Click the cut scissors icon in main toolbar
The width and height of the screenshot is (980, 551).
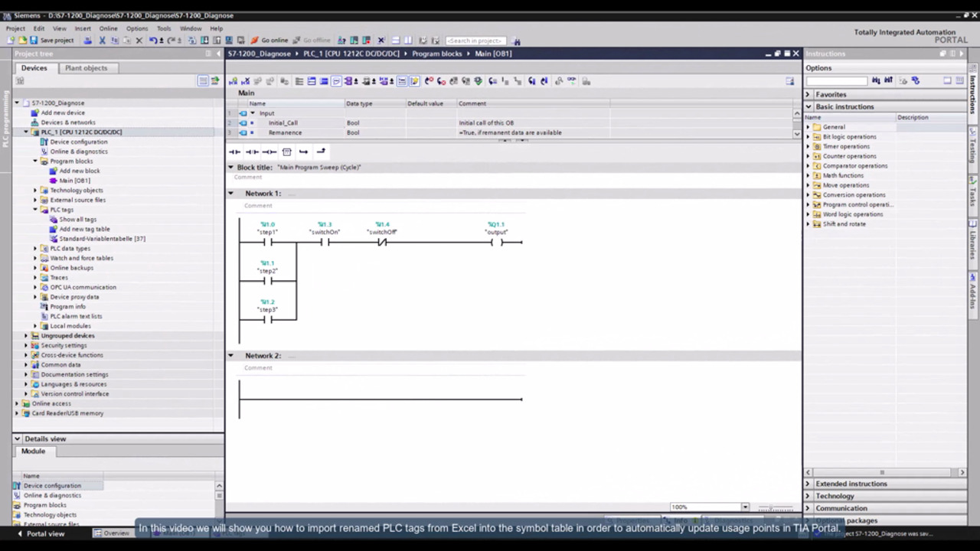pyautogui.click(x=102, y=41)
